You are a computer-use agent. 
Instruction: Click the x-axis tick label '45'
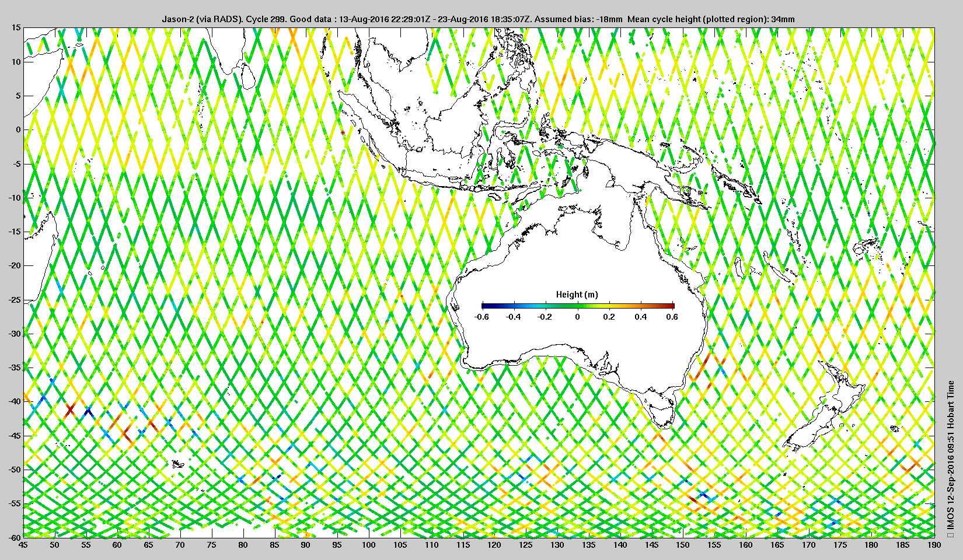pyautogui.click(x=23, y=545)
